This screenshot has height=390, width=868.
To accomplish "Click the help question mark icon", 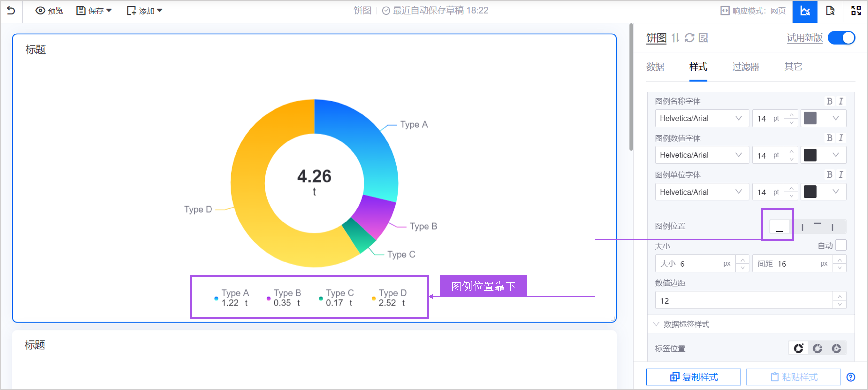I will click(850, 377).
